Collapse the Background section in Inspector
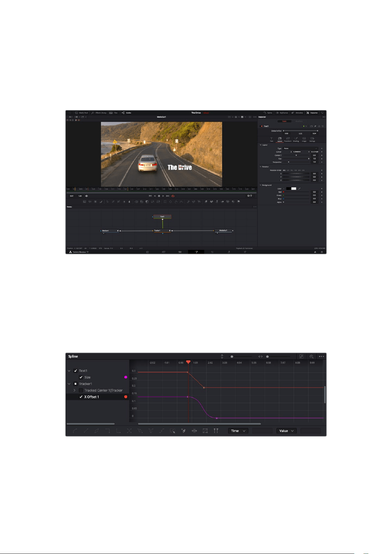392x554 pixels. (x=261, y=185)
